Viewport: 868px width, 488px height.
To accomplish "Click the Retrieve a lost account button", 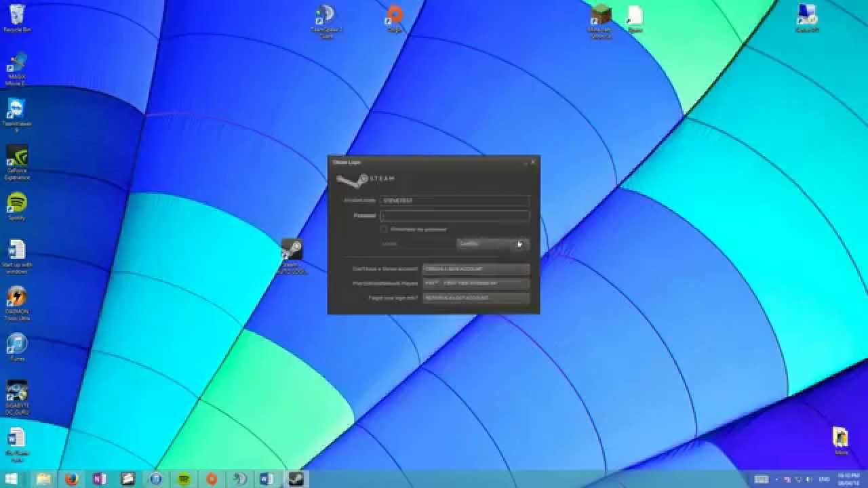I will click(x=475, y=298).
